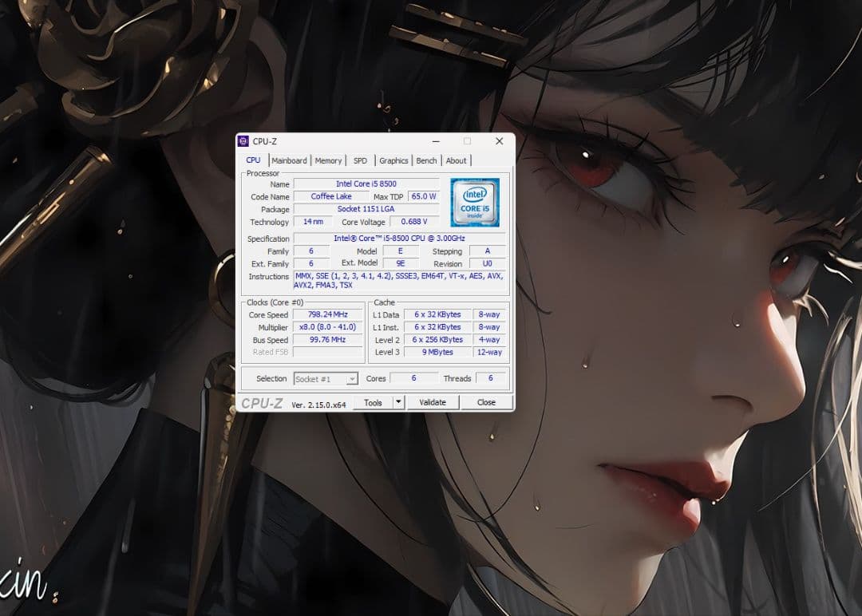Image resolution: width=862 pixels, height=616 pixels.
Task: Click the L1 Data value 6 x 32 KBytes
Action: click(x=437, y=314)
